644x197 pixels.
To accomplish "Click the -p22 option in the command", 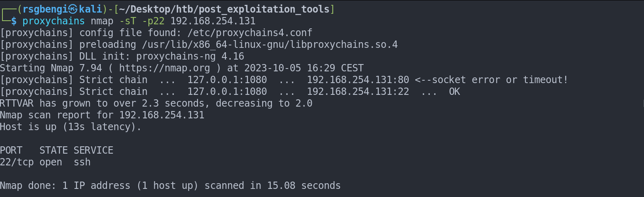I will coord(153,21).
